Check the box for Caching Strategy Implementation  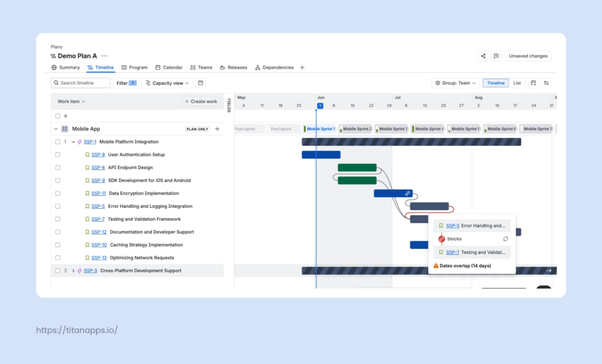(x=58, y=245)
